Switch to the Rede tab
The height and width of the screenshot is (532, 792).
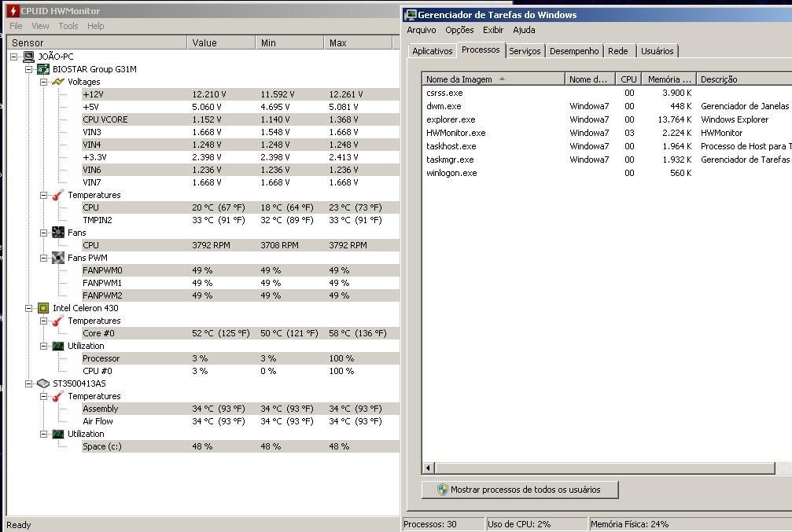point(618,51)
